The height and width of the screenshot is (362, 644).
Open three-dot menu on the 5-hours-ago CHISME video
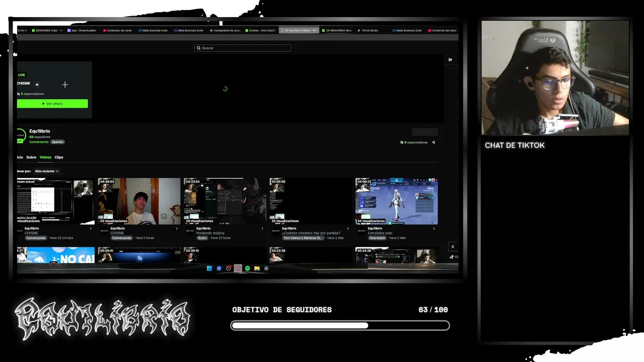click(x=176, y=229)
